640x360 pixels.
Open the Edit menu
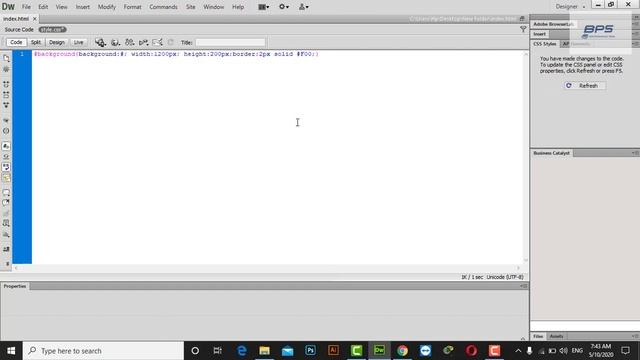[x=43, y=7]
